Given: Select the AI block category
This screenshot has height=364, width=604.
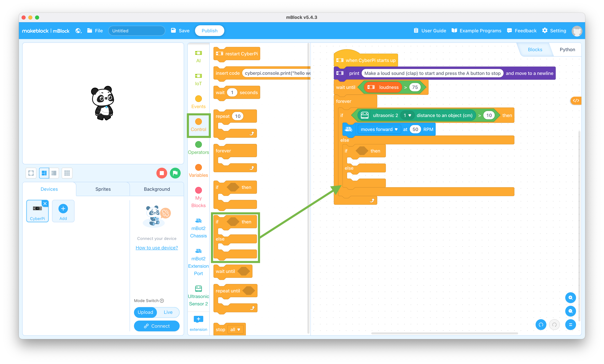Looking at the screenshot, I should pyautogui.click(x=198, y=57).
